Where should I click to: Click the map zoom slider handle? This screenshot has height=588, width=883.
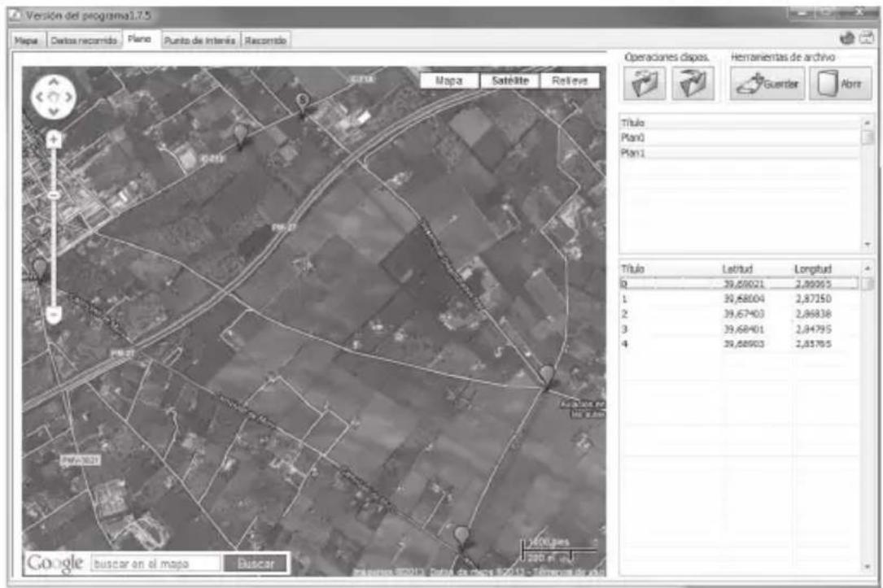pyautogui.click(x=54, y=195)
